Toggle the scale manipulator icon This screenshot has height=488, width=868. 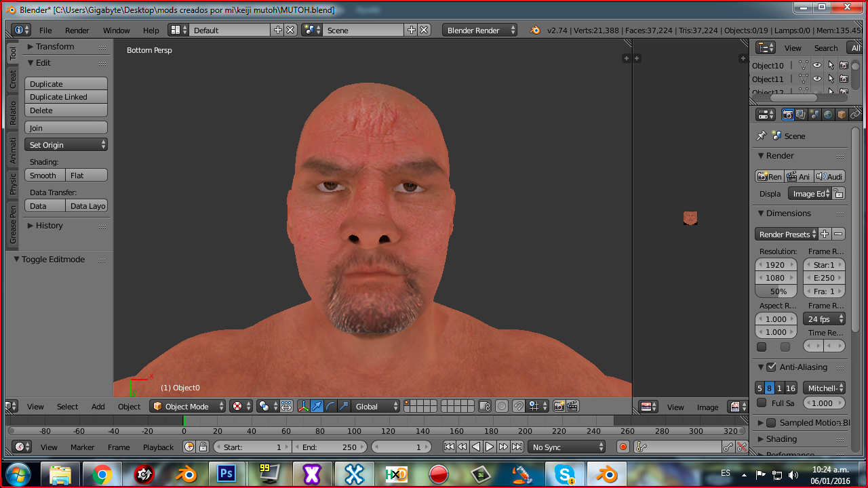[344, 407]
